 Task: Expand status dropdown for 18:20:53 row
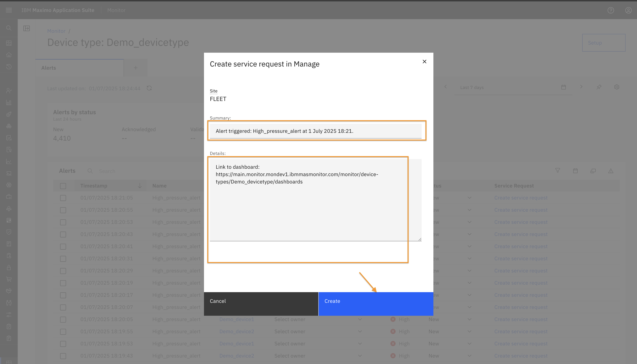(469, 222)
